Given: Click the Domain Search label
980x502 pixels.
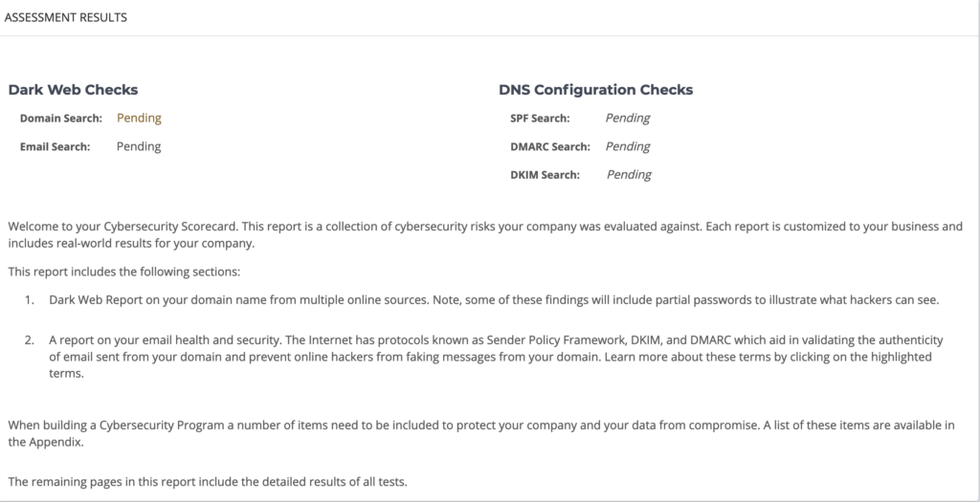Looking at the screenshot, I should 60,118.
